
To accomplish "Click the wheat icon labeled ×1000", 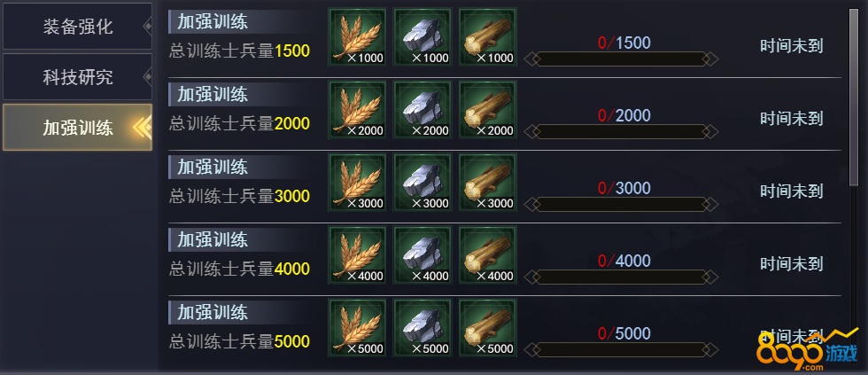I will pos(357,36).
